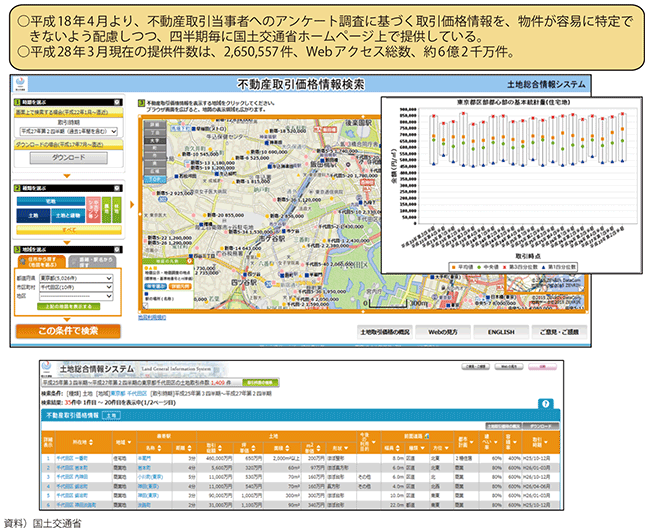Viewport: 649px width, 532px height.
Task: Open the 都市計画 column filter
Action: tap(466, 443)
